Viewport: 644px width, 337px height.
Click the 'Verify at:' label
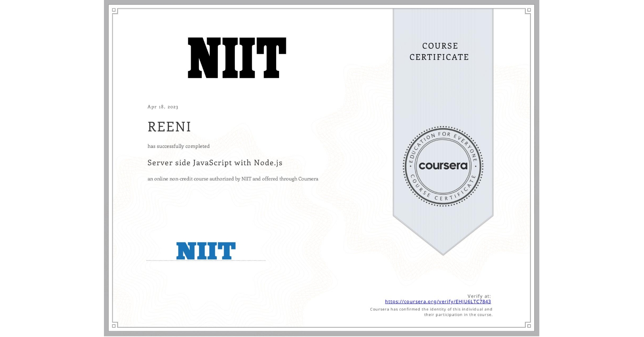coord(479,296)
